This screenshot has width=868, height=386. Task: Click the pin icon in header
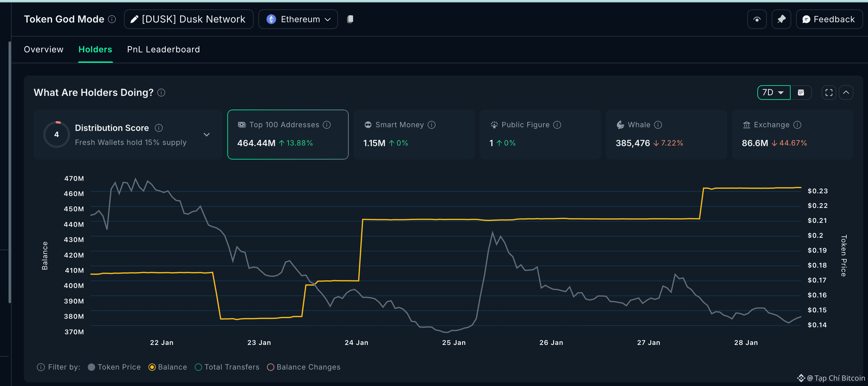coord(781,19)
